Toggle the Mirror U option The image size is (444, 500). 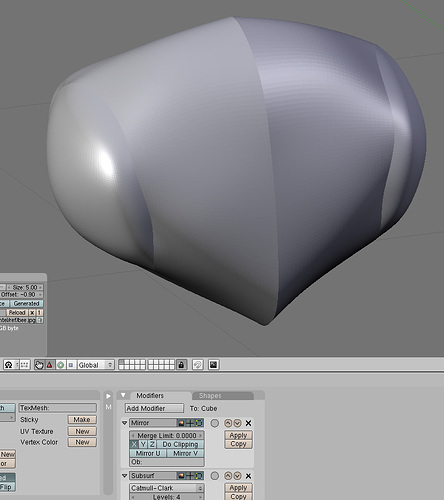148,453
